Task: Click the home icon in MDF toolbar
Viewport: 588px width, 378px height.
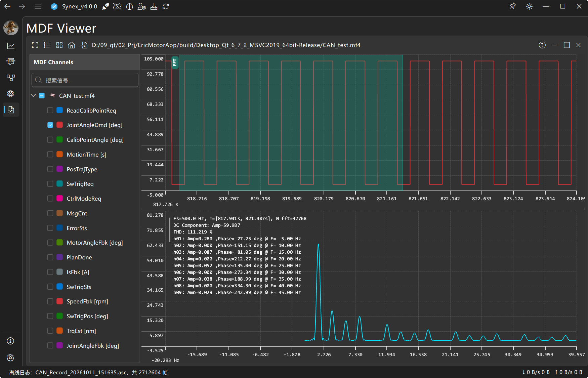Action: click(72, 45)
